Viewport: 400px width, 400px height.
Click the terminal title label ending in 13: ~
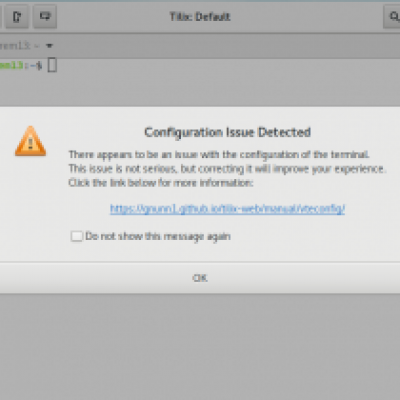(x=19, y=46)
